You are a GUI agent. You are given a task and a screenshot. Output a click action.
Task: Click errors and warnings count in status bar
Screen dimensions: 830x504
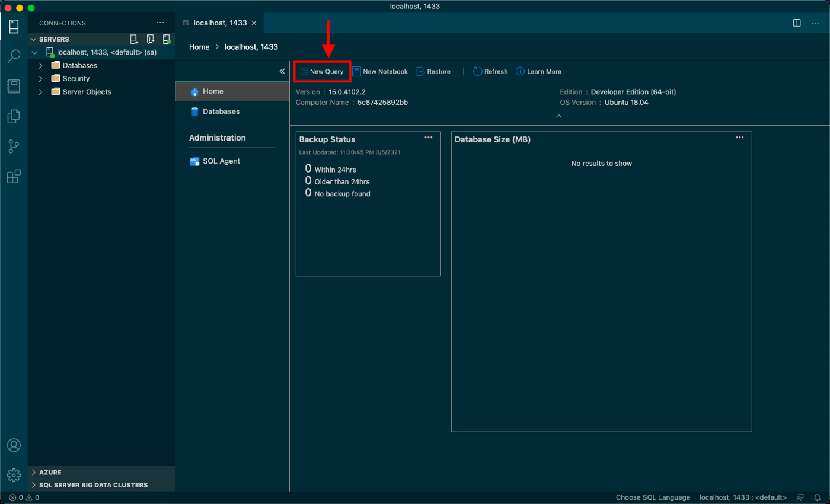pyautogui.click(x=24, y=497)
